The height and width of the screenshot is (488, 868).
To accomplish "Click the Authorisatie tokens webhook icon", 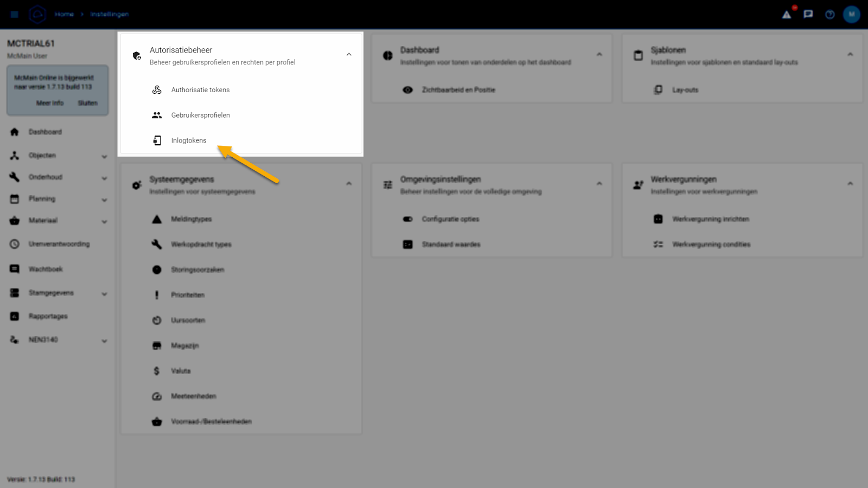I will [157, 90].
